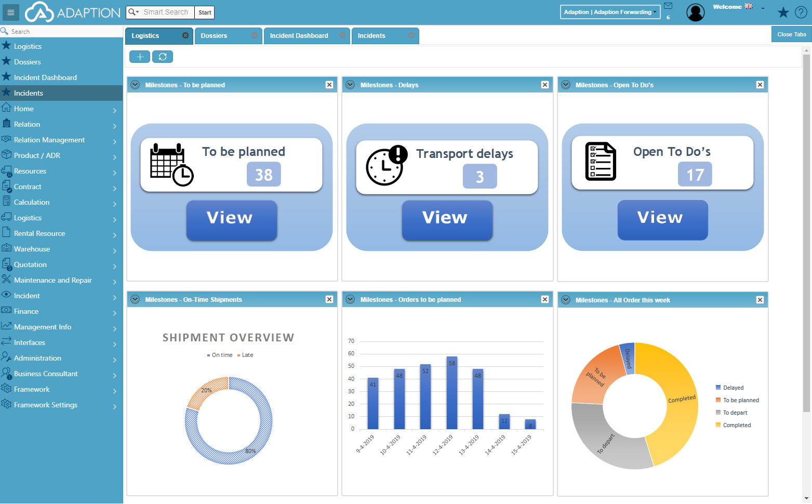Click the Close Tabs button

click(791, 34)
